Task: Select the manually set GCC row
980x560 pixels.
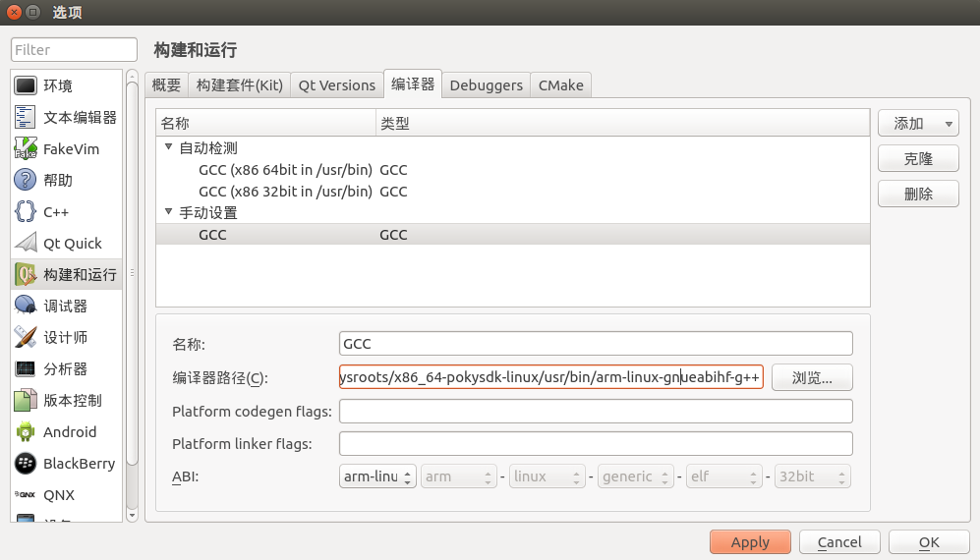Action: [x=512, y=235]
